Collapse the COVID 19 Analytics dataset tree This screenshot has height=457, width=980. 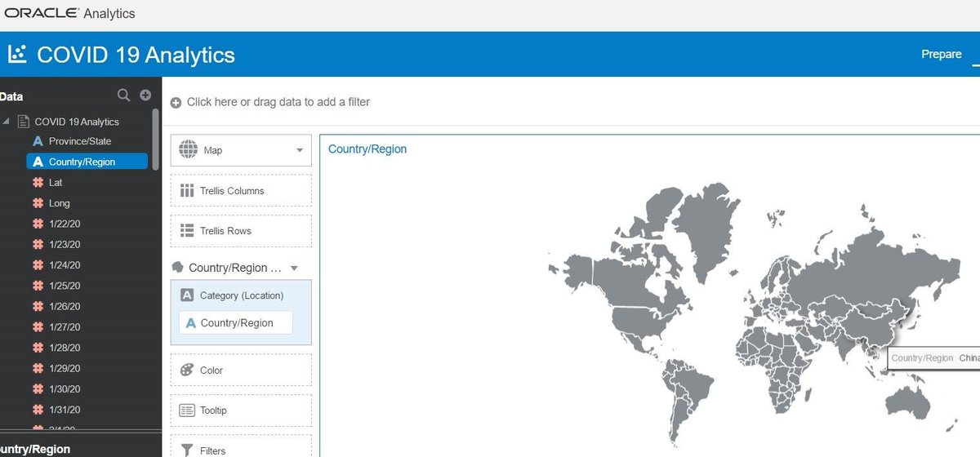pos(7,122)
